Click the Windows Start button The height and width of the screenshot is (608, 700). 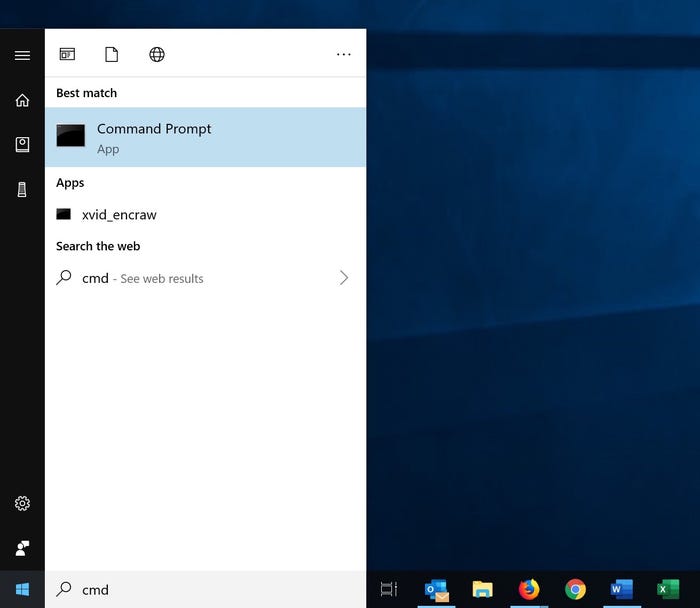(22, 589)
